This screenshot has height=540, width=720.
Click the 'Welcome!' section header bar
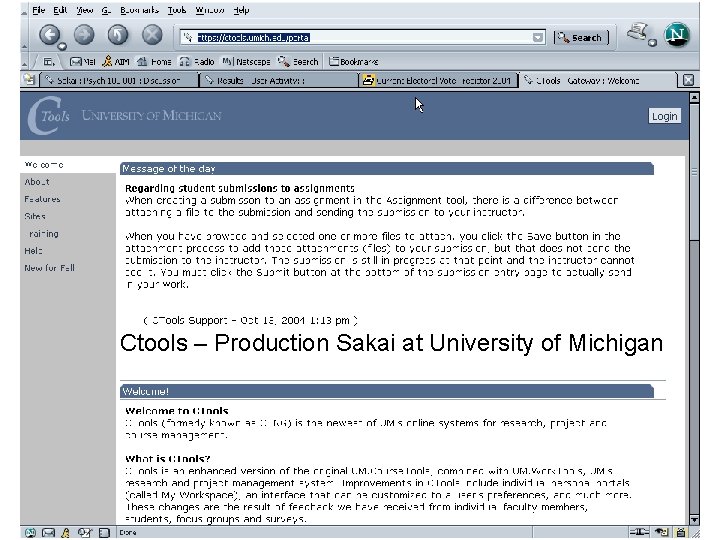[x=387, y=391]
